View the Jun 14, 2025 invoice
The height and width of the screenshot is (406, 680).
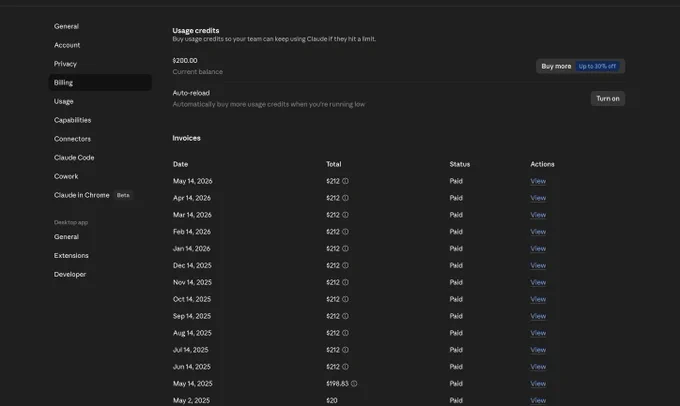pyautogui.click(x=538, y=367)
